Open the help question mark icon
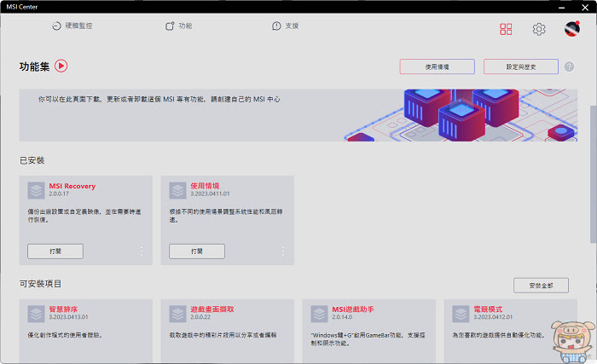 (569, 66)
